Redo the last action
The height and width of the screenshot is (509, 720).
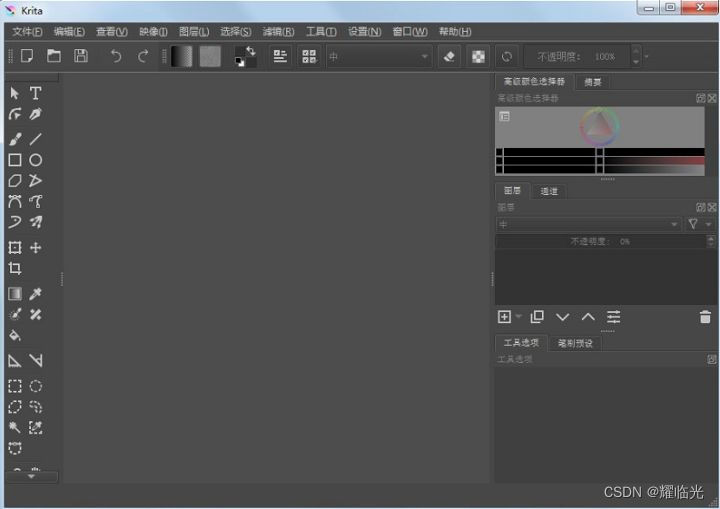(x=143, y=56)
